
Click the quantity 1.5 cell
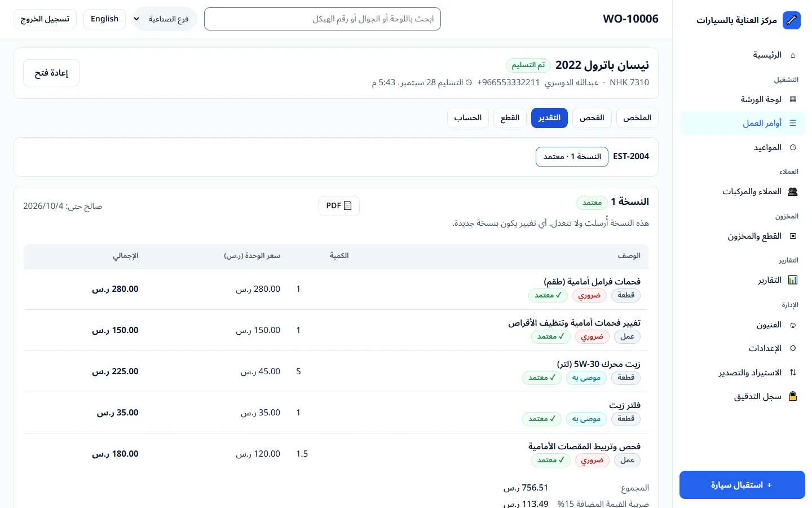click(x=302, y=454)
